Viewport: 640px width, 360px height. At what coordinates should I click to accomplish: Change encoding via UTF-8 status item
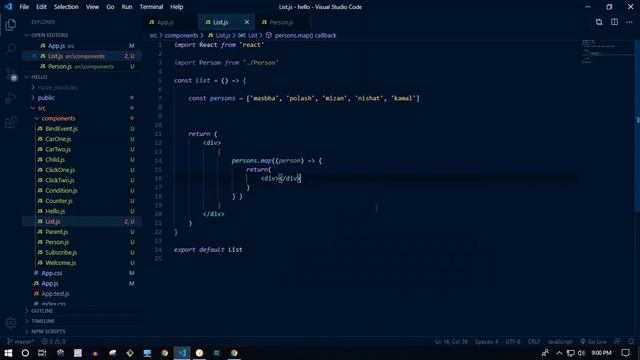coord(513,341)
